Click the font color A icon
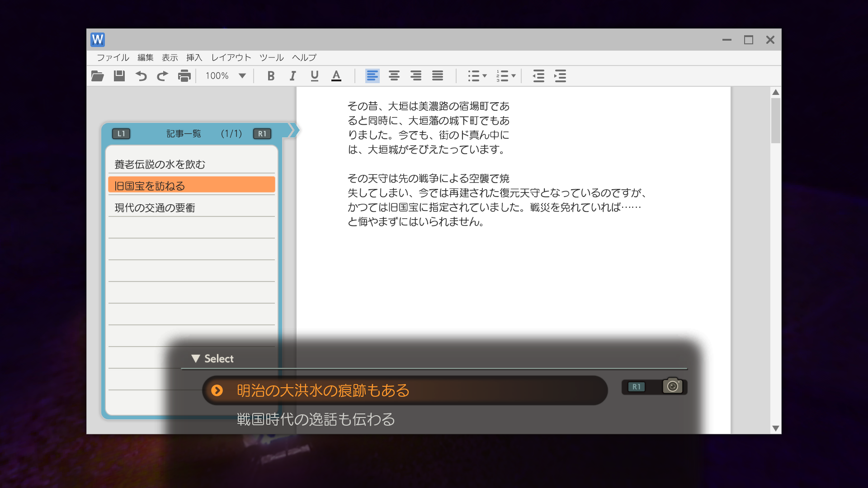Viewport: 868px width, 488px height. [336, 76]
